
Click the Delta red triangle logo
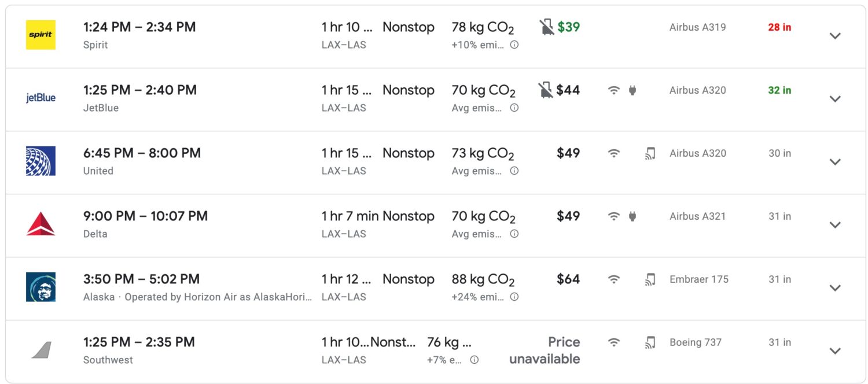click(41, 224)
